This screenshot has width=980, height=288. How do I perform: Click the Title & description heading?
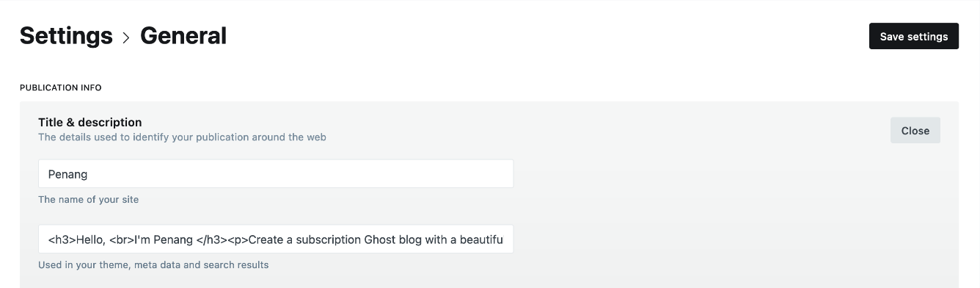(x=90, y=122)
